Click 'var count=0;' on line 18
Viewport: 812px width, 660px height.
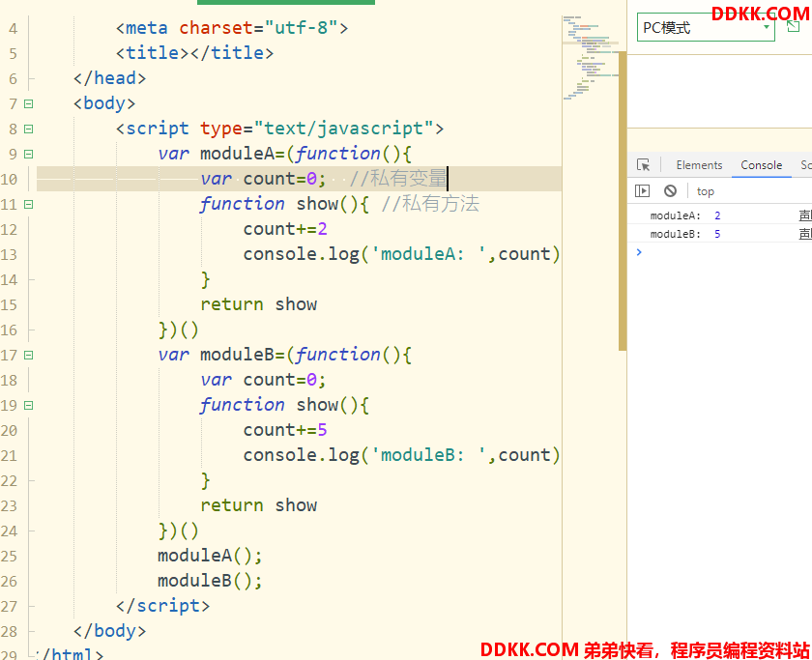tap(264, 380)
